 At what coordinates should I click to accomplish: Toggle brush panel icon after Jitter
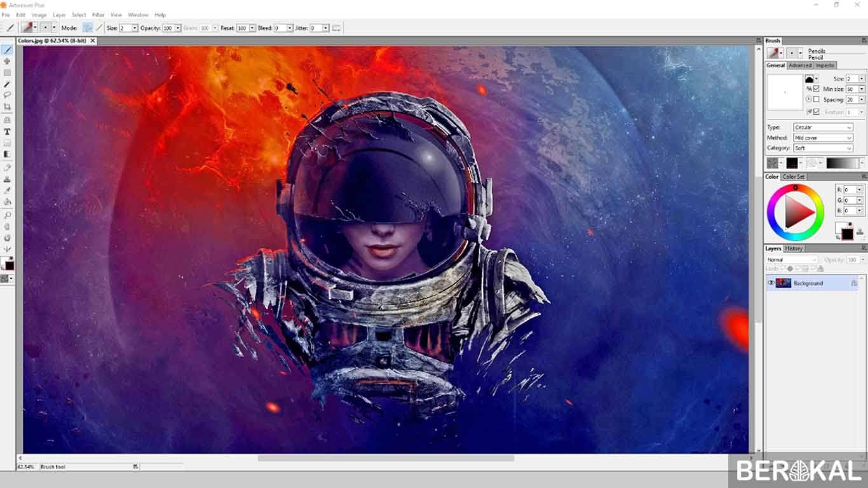point(336,28)
